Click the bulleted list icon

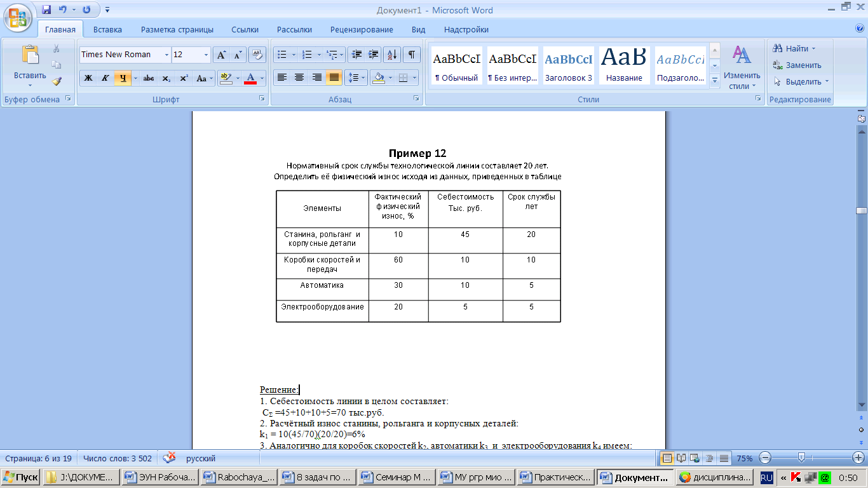283,55
